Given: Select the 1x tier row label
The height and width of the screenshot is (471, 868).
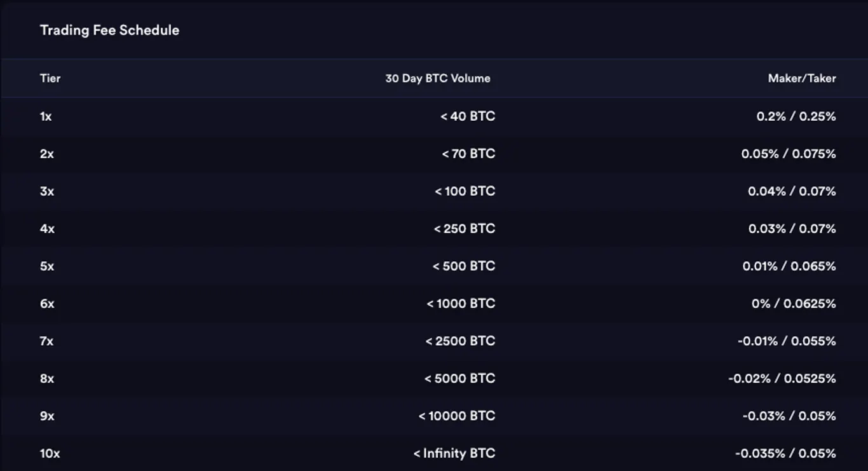Looking at the screenshot, I should pyautogui.click(x=46, y=116).
